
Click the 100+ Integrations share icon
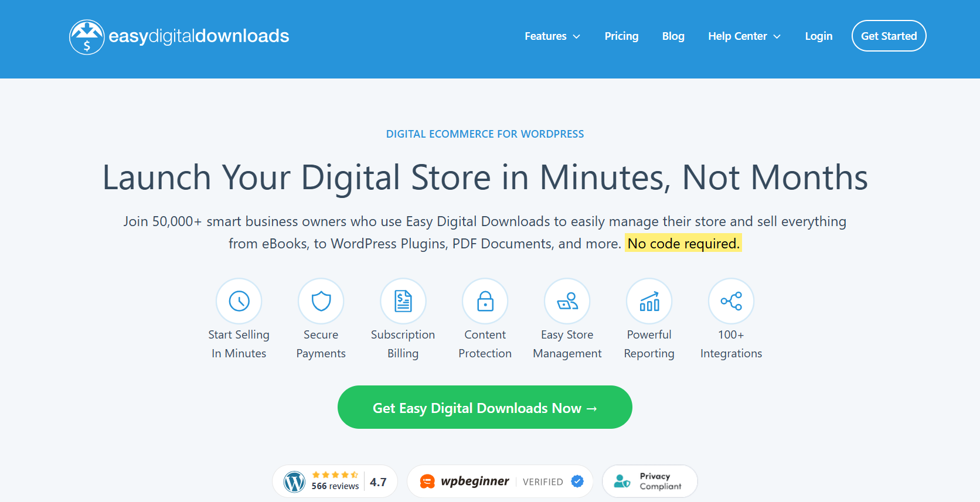[731, 301]
